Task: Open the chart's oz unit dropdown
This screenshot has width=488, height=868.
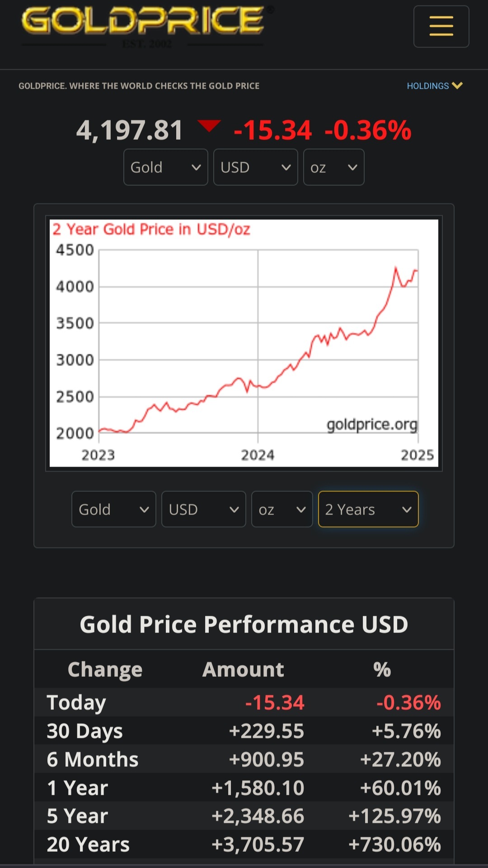Action: click(282, 509)
